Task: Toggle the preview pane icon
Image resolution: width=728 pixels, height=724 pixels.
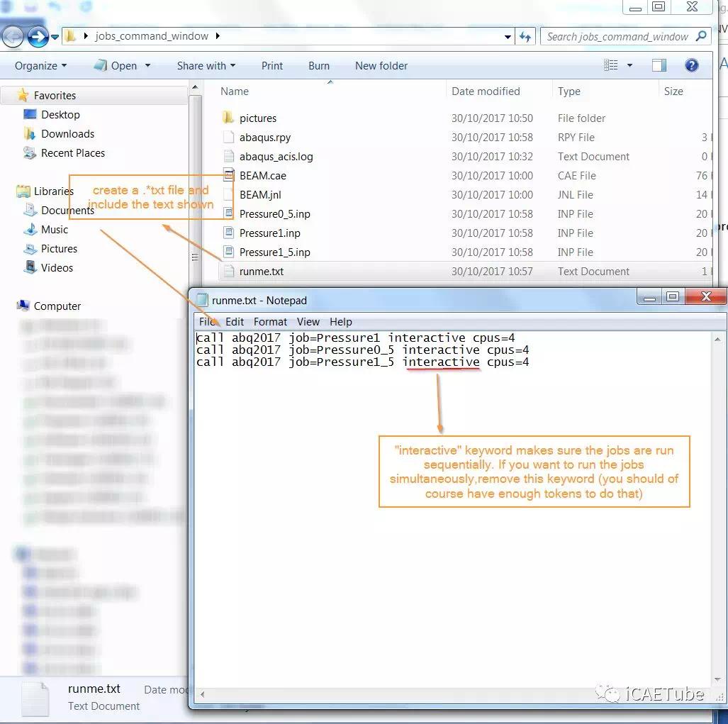Action: (659, 65)
